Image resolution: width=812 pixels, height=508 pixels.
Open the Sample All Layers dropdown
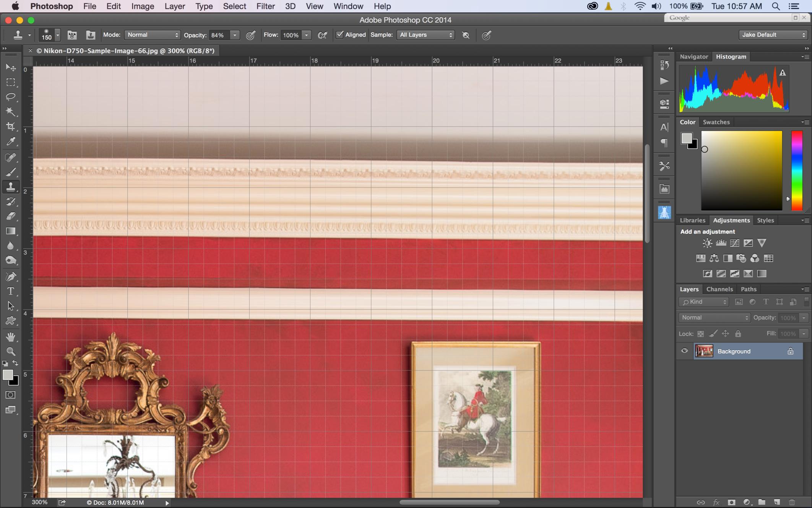click(x=425, y=35)
